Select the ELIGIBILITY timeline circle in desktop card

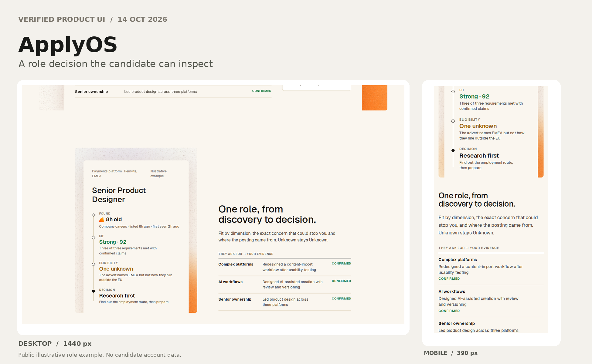tap(94, 265)
